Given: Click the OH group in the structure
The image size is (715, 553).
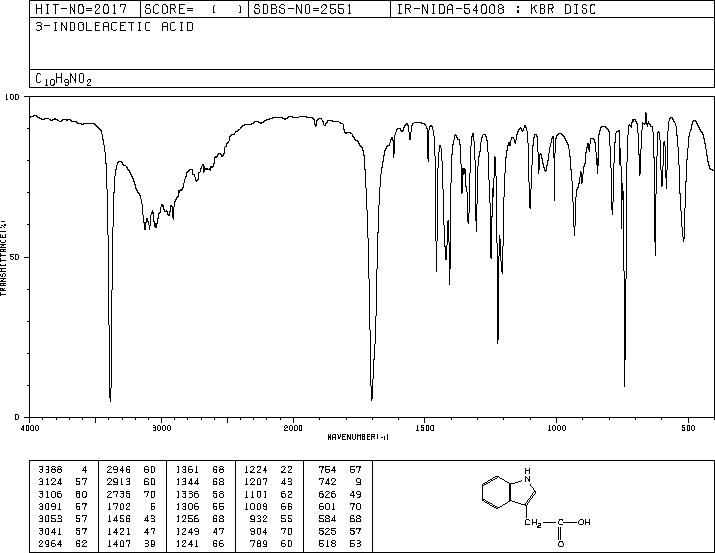Looking at the screenshot, I should click(584, 522).
